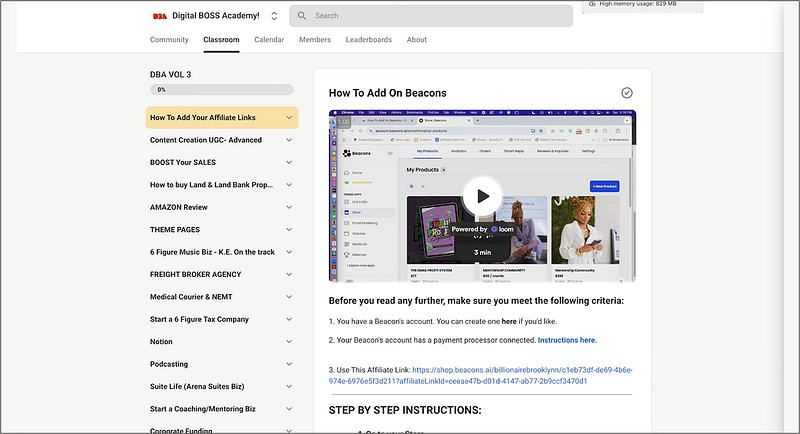Expand Suite Life (Arena Suites Biz) chevron
The height and width of the screenshot is (434, 800).
click(289, 387)
